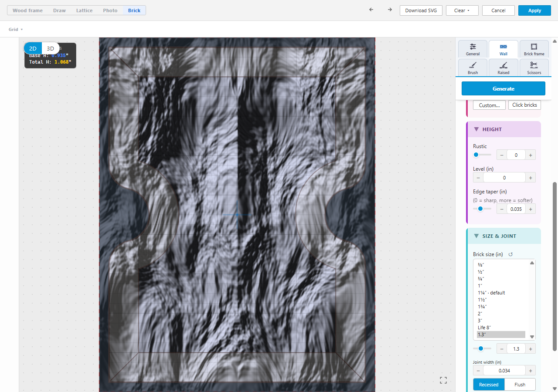Click the undo back arrow
Image resolution: width=558 pixels, height=392 pixels.
[371, 10]
